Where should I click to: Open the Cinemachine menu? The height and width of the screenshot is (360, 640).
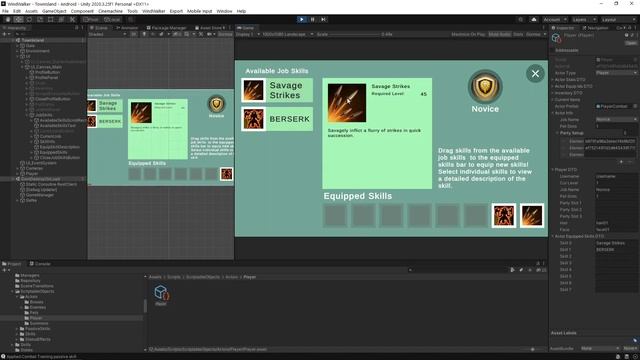110,11
